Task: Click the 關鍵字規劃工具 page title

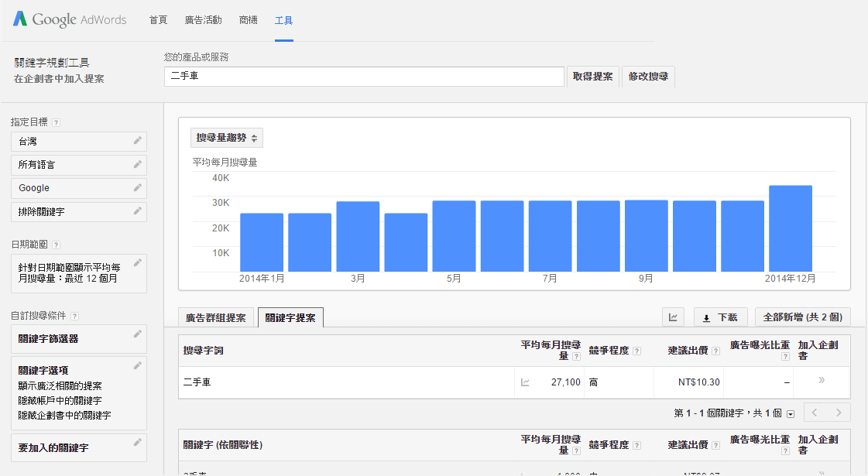Action: (52, 63)
